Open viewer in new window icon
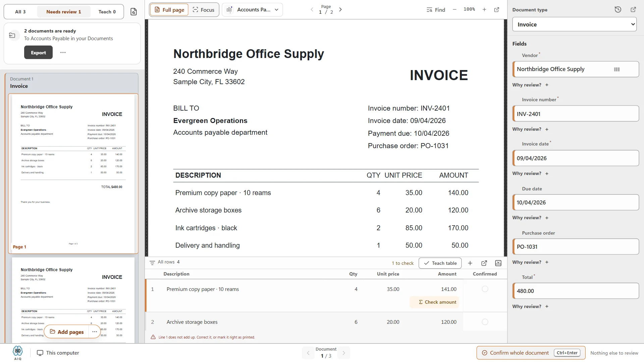The image size is (644, 362). pyautogui.click(x=497, y=10)
